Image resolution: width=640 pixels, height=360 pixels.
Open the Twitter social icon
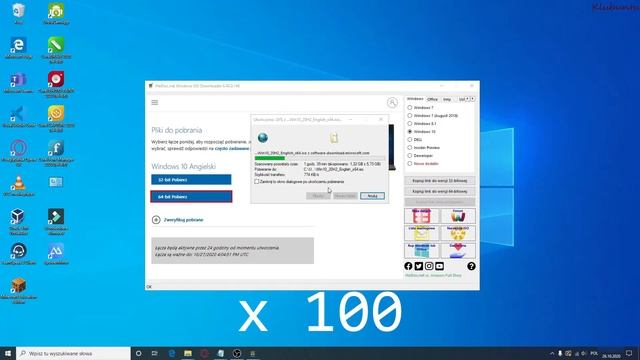point(419,266)
